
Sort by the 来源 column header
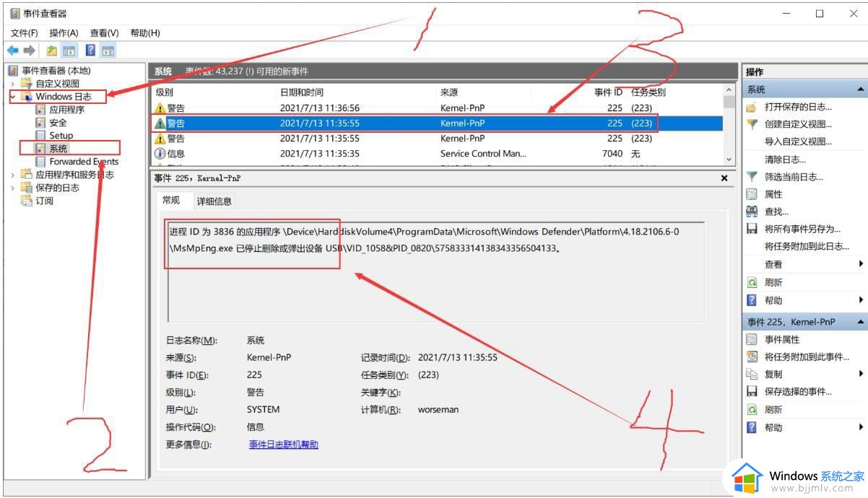[449, 92]
